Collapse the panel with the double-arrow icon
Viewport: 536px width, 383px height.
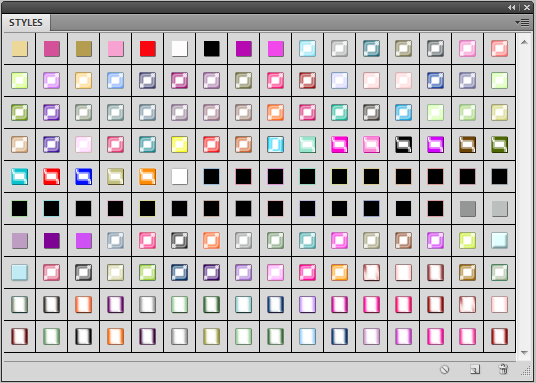pos(511,8)
